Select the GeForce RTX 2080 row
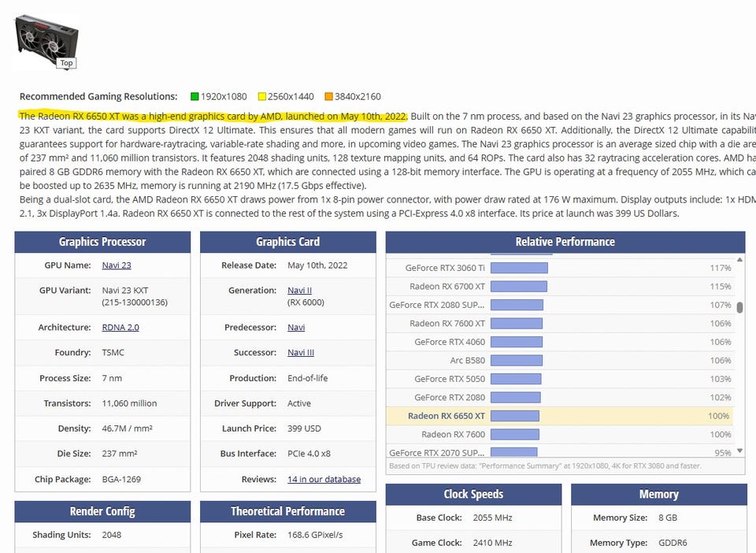The height and width of the screenshot is (553, 756). point(559,397)
